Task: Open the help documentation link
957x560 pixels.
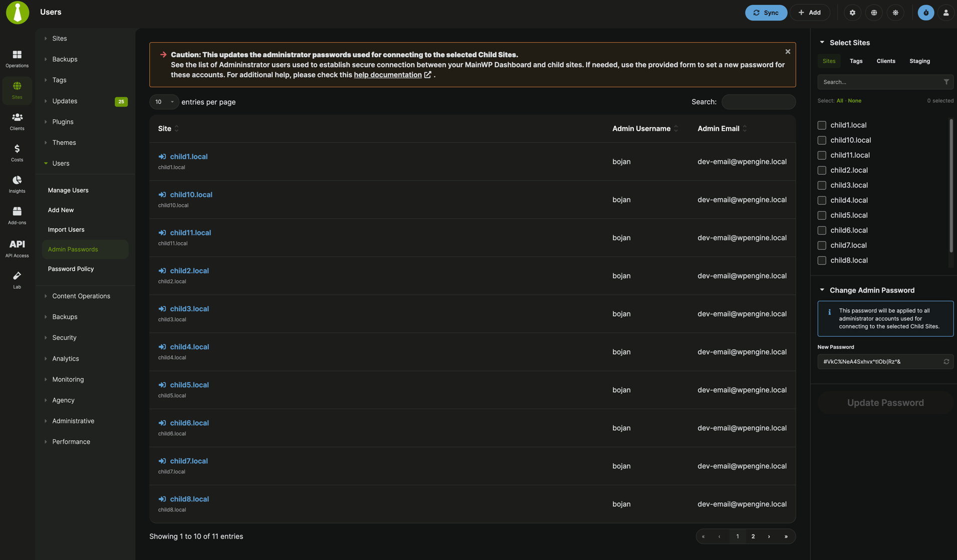Action: (388, 75)
